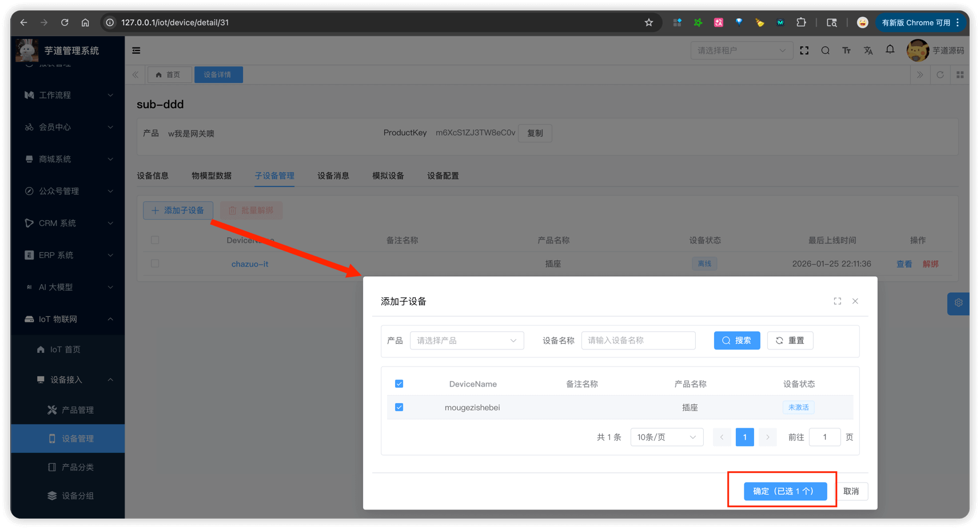This screenshot has height=529, width=980.
Task: Toggle the select-all checkbox in the dialog header
Action: point(399,384)
